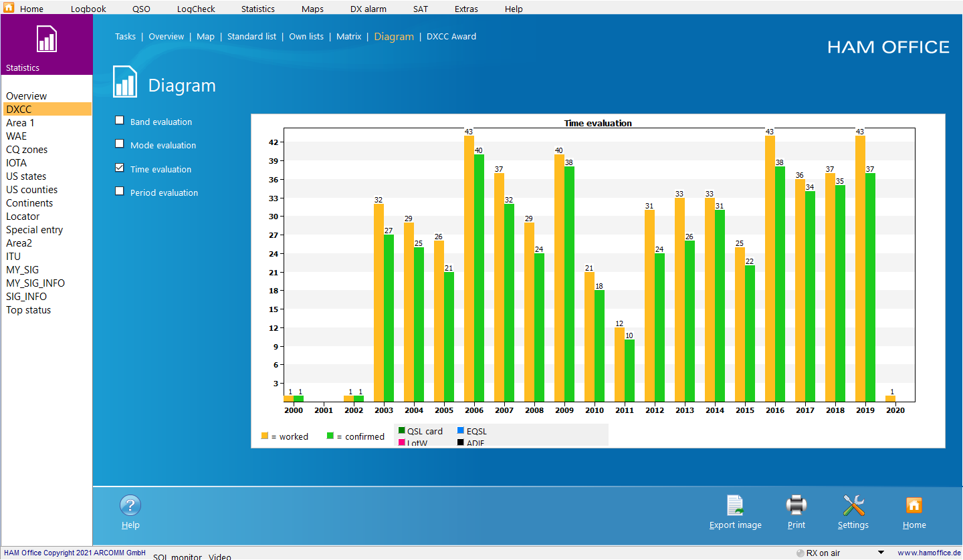963x560 pixels.
Task: Open Settings via wrench tools icon
Action: [x=853, y=506]
